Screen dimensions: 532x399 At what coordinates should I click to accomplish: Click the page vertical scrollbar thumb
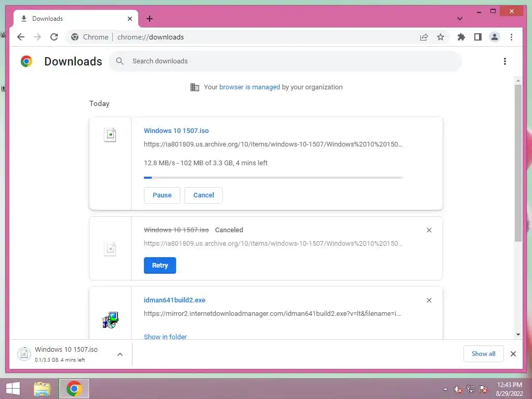[518, 163]
